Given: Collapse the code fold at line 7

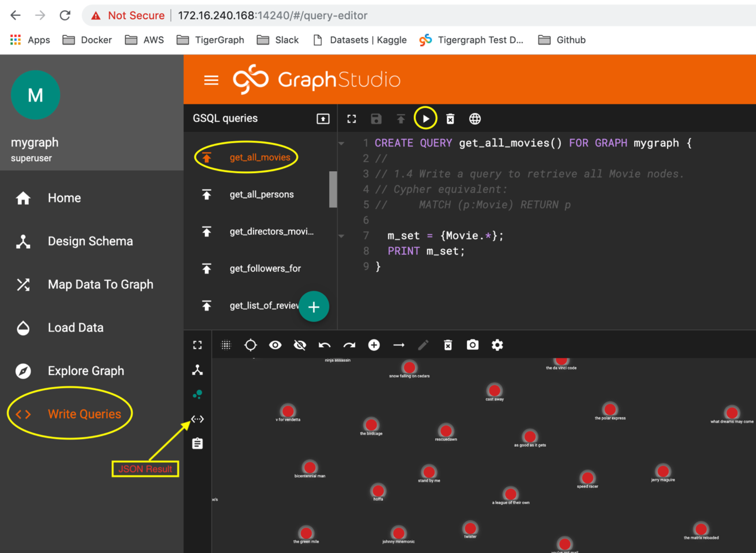Looking at the screenshot, I should [342, 236].
